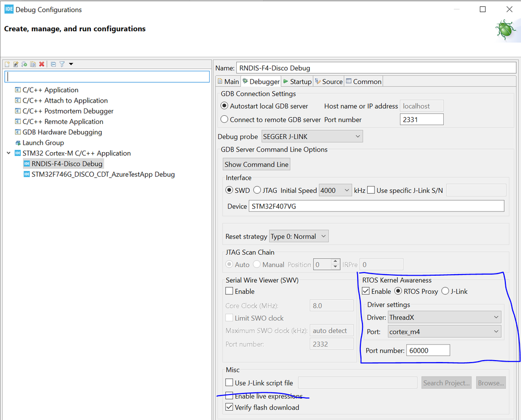Switch to the Main tab
The width and height of the screenshot is (521, 420).
coord(228,82)
